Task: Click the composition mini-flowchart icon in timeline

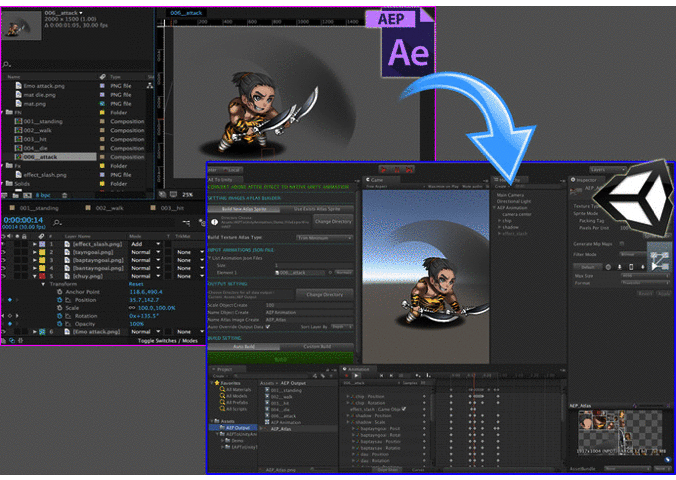Action: pyautogui.click(x=186, y=223)
